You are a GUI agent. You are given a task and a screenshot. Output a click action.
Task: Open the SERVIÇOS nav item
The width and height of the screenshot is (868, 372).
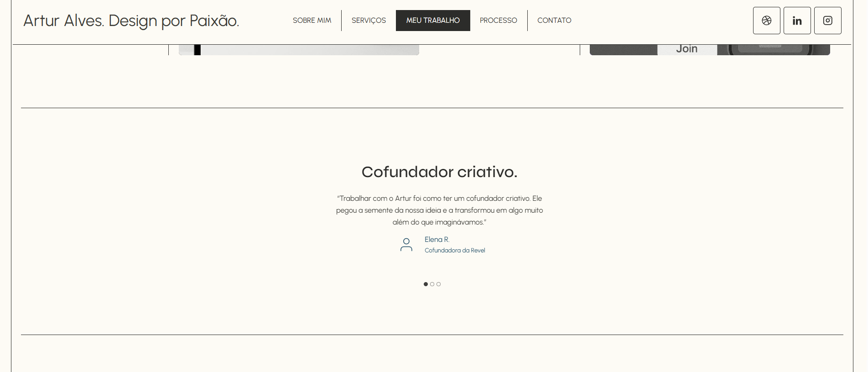pos(369,21)
